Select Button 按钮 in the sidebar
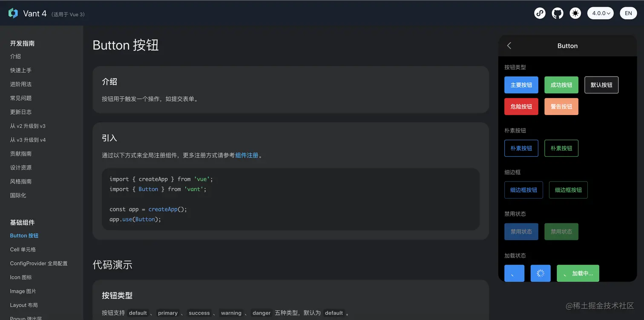This screenshot has width=644, height=320. coord(24,236)
